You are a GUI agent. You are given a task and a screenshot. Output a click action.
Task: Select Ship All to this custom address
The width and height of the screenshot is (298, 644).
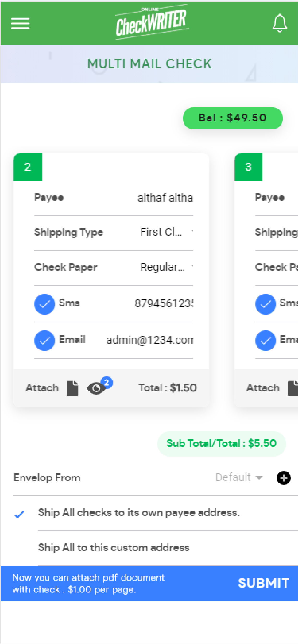click(113, 547)
